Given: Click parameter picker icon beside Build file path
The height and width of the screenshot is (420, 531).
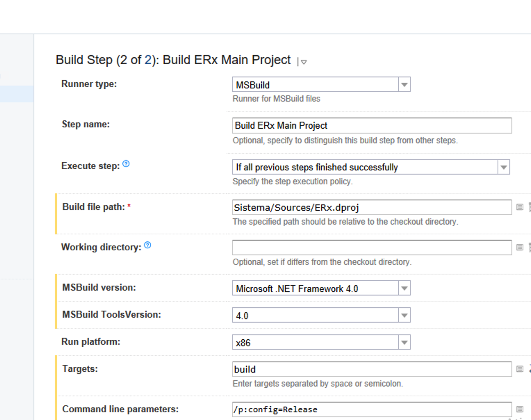Looking at the screenshot, I should pyautogui.click(x=520, y=207).
